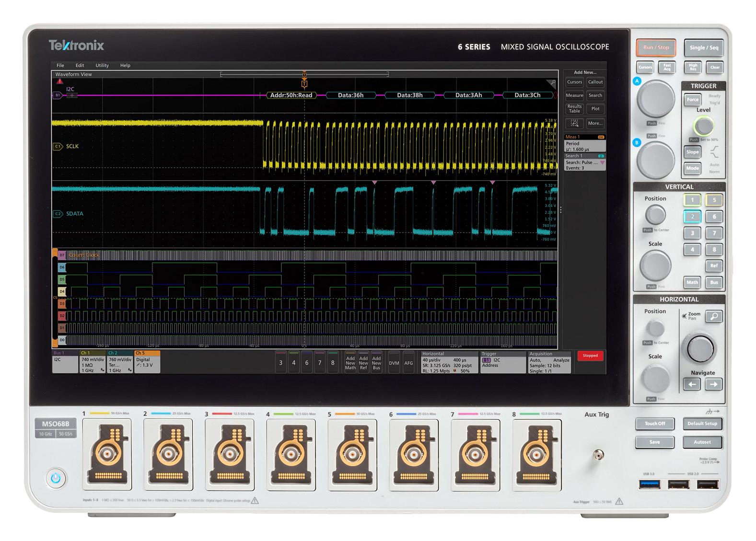Viewport: 756px width, 541px height.
Task: Hit the Single / Seq hardware button
Action: [704, 47]
